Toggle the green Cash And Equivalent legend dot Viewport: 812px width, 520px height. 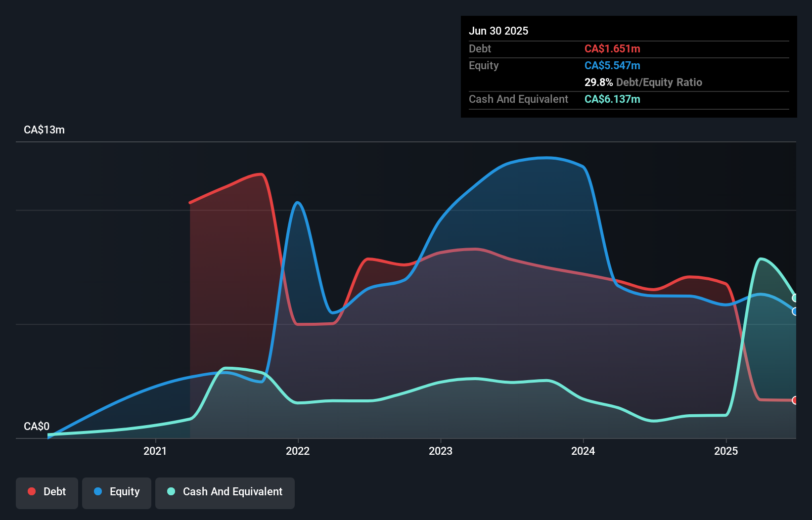coord(170,491)
